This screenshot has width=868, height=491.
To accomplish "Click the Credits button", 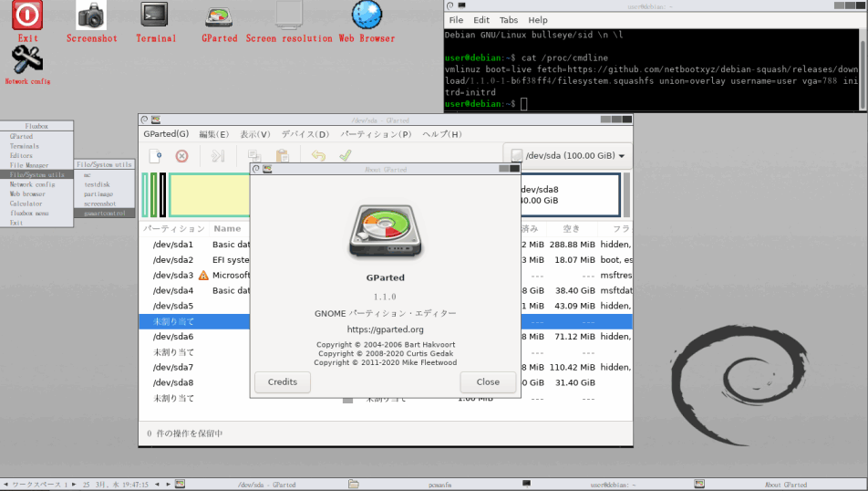I will click(283, 381).
